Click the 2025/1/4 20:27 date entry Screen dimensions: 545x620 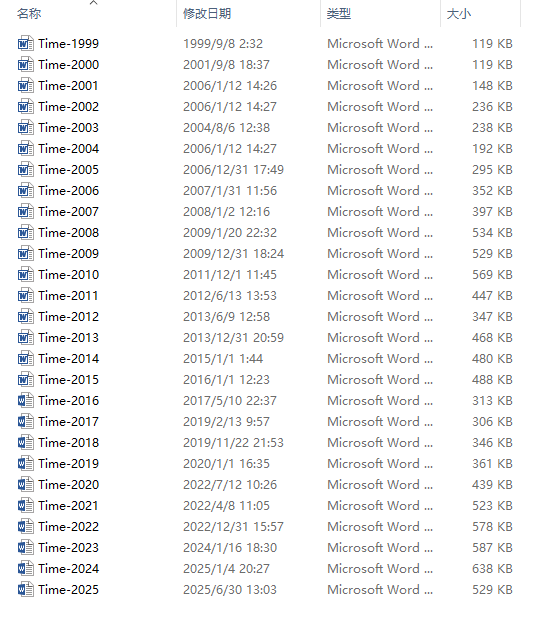point(226,569)
